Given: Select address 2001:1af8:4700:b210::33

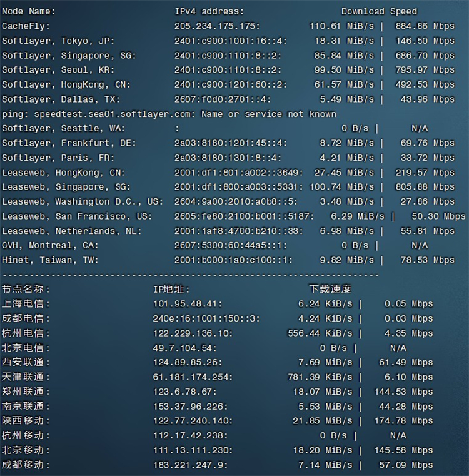Looking at the screenshot, I should point(239,231).
